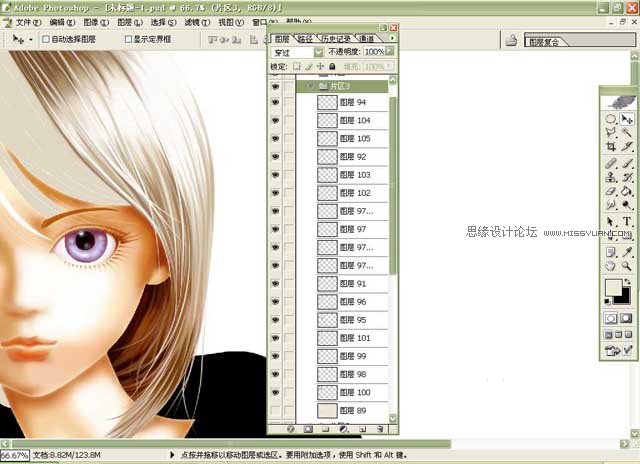Viewport: 640px width, 464px height.
Task: Open status bar info menu triangle
Action: [172, 455]
